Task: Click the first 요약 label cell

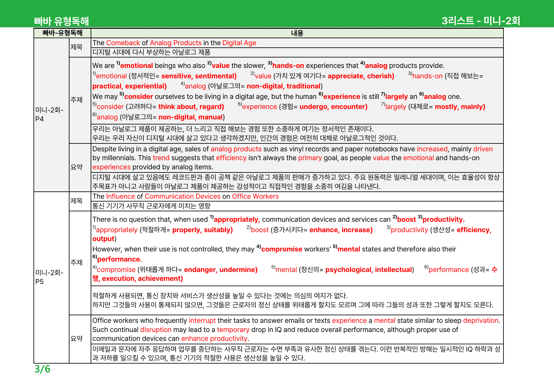Action: [77, 167]
